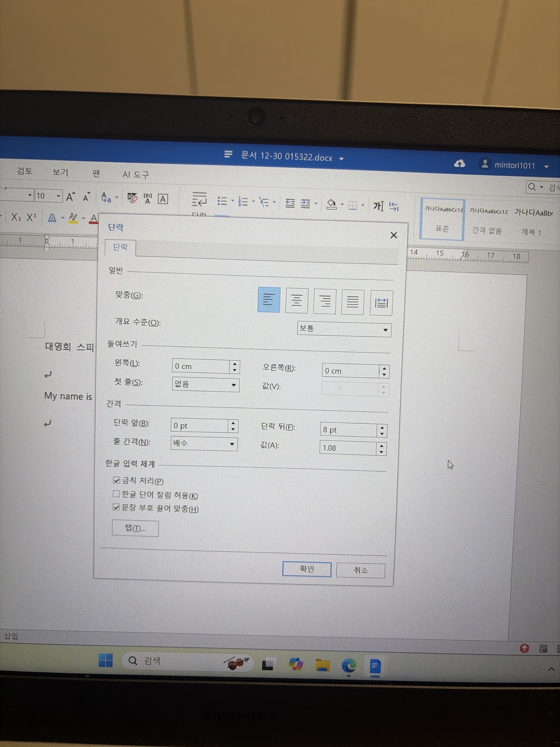Select justify alignment icon in dialog
The width and height of the screenshot is (560, 747).
(x=352, y=302)
